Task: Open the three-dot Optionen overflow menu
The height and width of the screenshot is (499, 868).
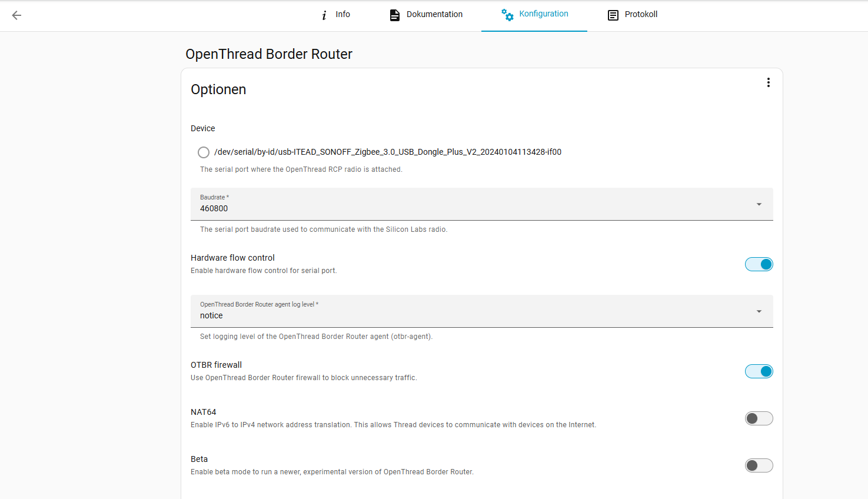Action: (x=768, y=82)
